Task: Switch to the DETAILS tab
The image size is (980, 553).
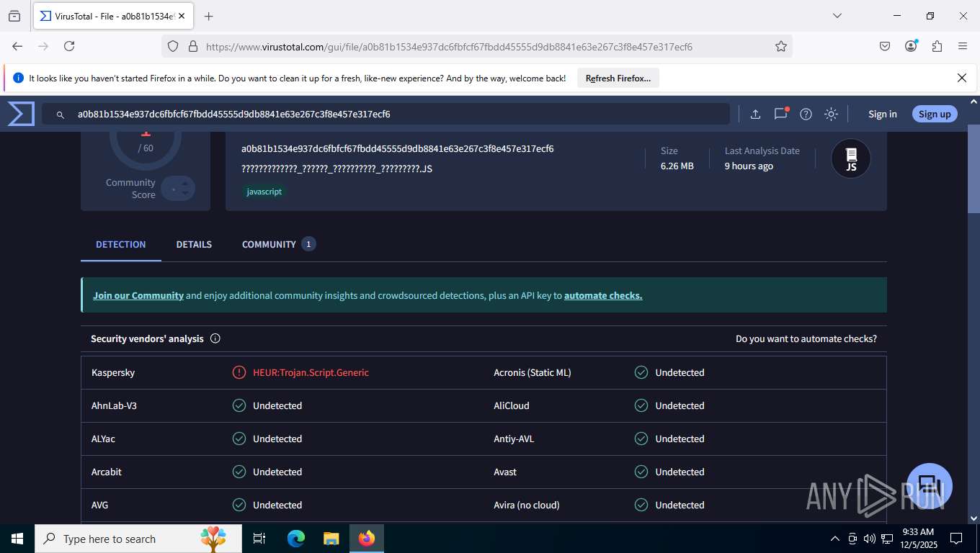Action: pyautogui.click(x=194, y=244)
